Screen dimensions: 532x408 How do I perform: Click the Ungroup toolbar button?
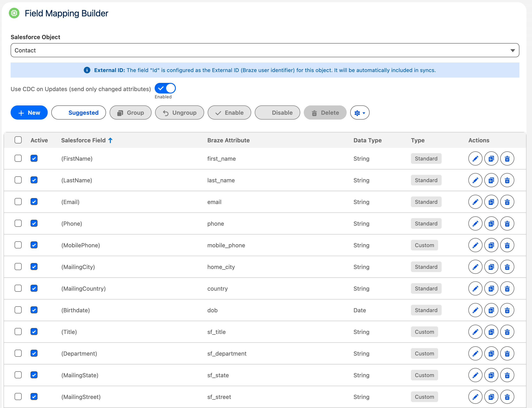point(179,112)
